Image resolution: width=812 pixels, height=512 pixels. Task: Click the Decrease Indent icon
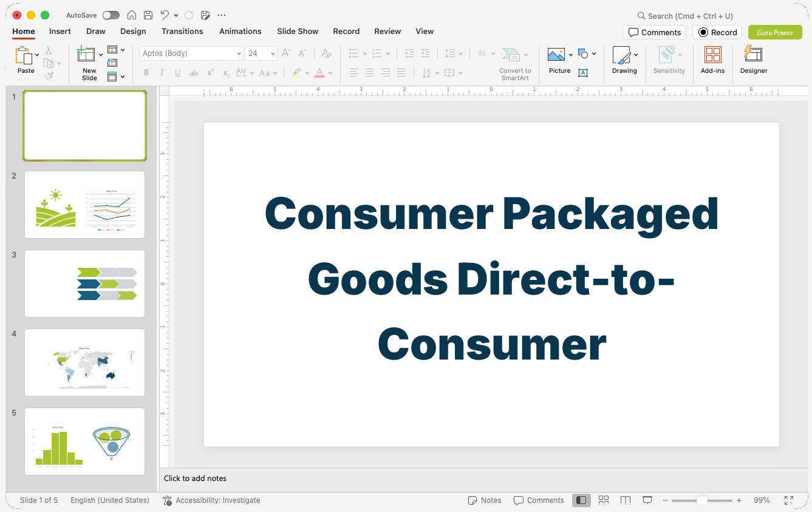[x=409, y=53]
